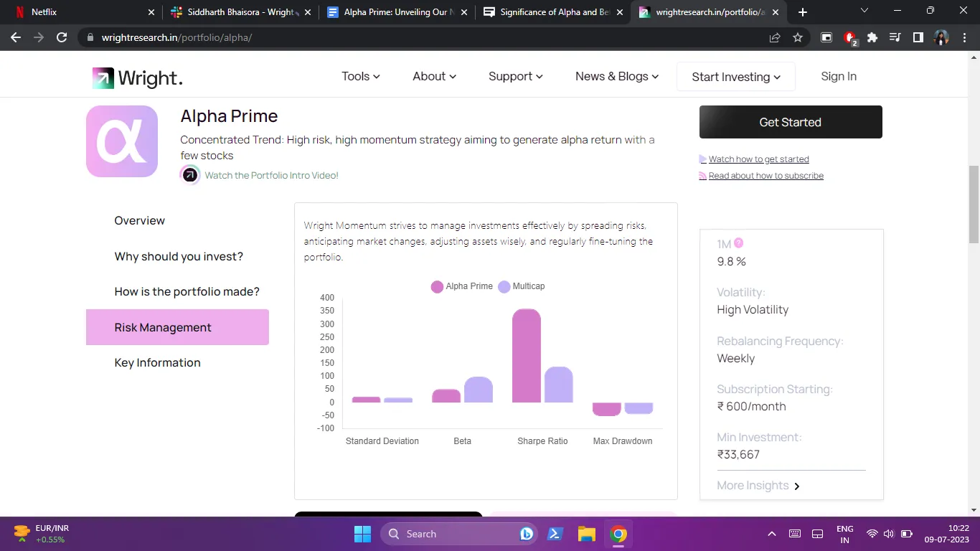The width and height of the screenshot is (980, 551).
Task: Click the Get Started button
Action: 790,122
